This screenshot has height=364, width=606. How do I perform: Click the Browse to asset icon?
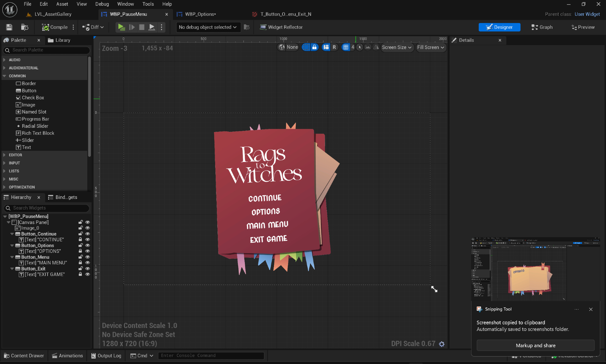[25, 27]
